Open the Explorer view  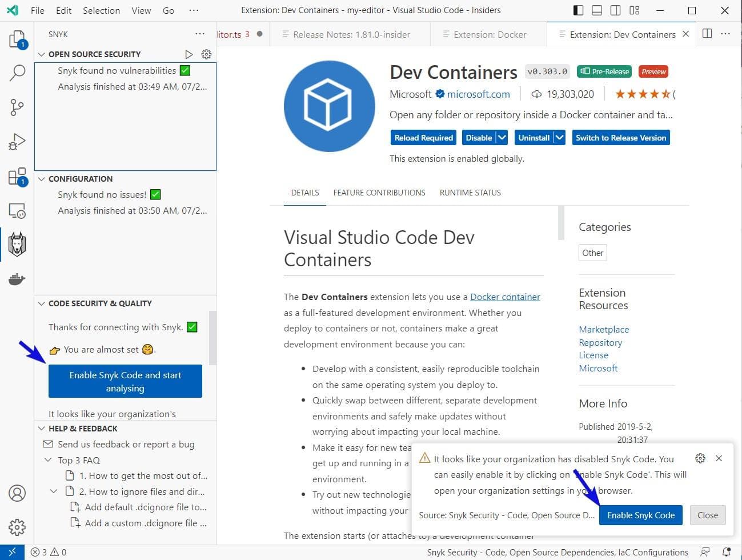tap(17, 38)
